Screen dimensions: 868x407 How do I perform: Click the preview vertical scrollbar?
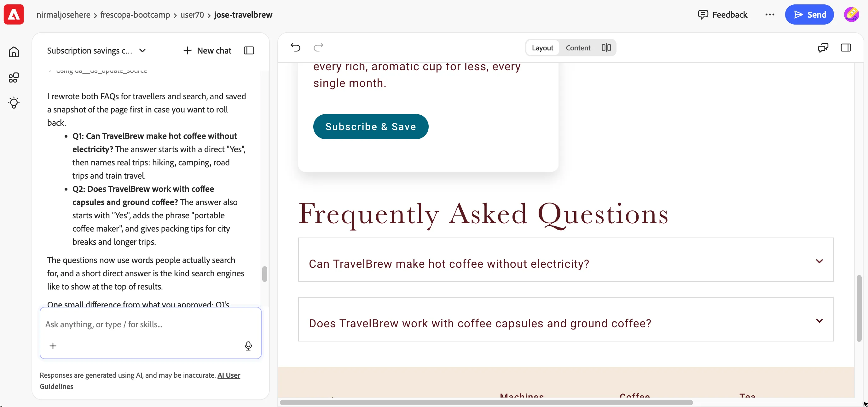tap(859, 308)
